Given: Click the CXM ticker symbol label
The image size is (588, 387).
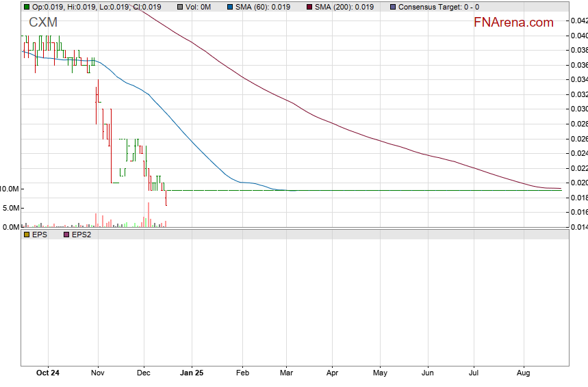Looking at the screenshot, I should 43,23.
